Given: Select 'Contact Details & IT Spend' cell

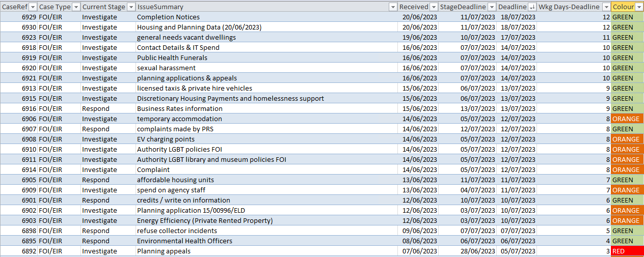Looking at the screenshot, I should pyautogui.click(x=266, y=47).
